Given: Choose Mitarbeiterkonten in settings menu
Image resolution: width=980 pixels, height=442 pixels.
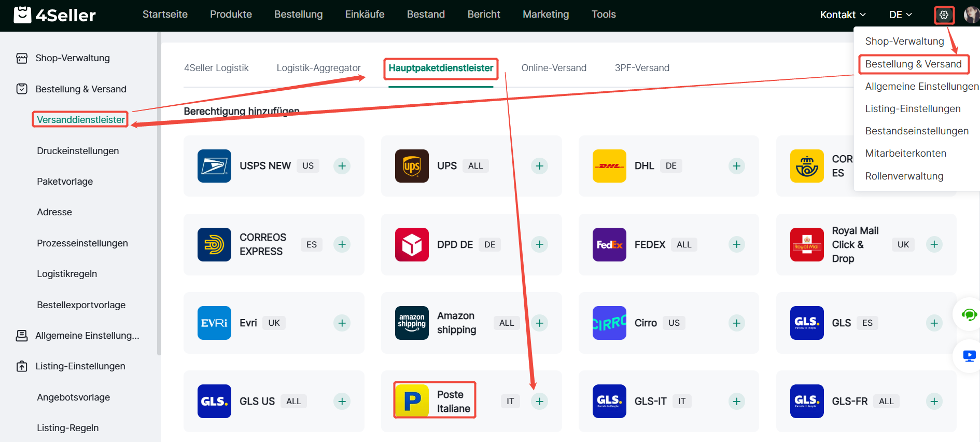Looking at the screenshot, I should (905, 153).
